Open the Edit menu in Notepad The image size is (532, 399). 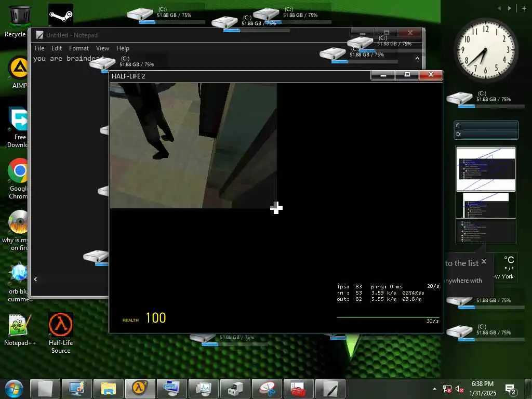point(56,48)
